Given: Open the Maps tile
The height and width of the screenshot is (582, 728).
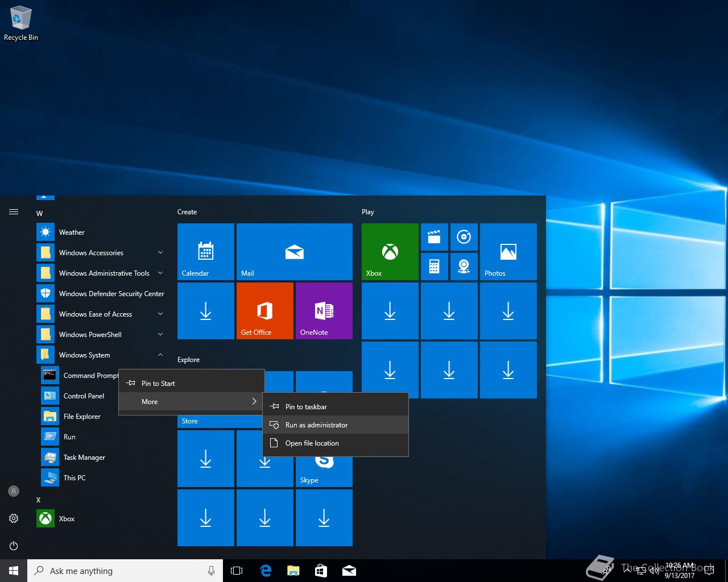Looking at the screenshot, I should click(x=464, y=267).
